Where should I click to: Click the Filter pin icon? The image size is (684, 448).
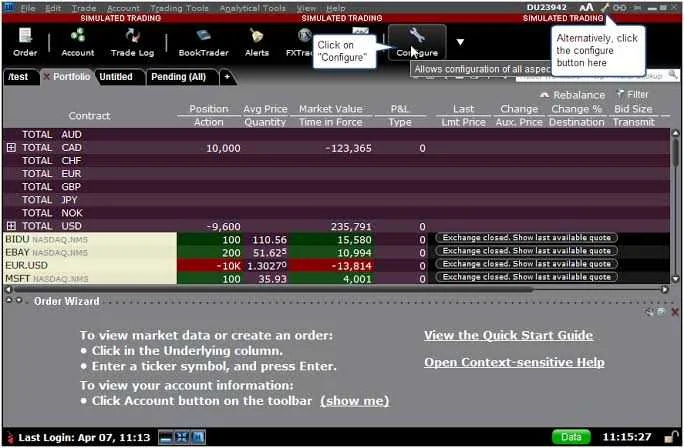[620, 94]
